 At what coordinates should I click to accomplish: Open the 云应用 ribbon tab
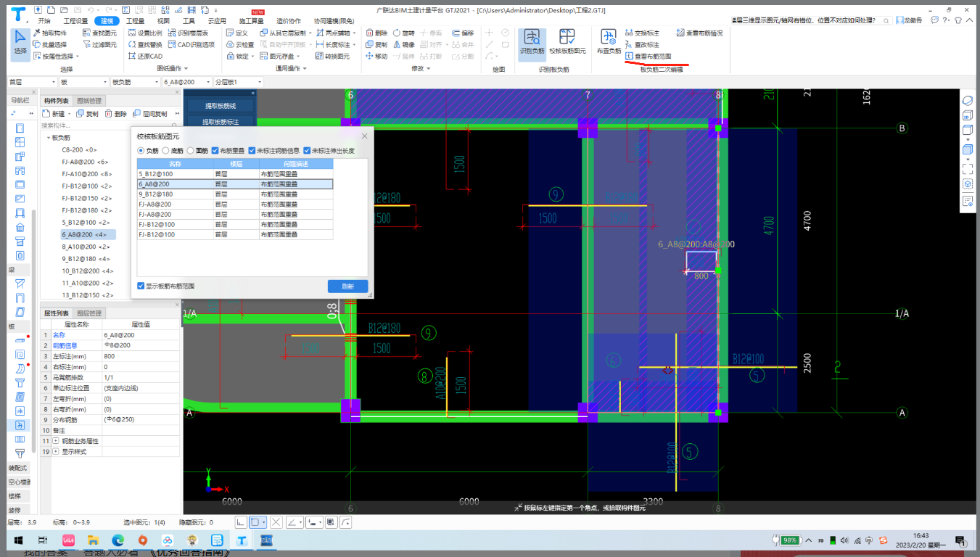217,21
